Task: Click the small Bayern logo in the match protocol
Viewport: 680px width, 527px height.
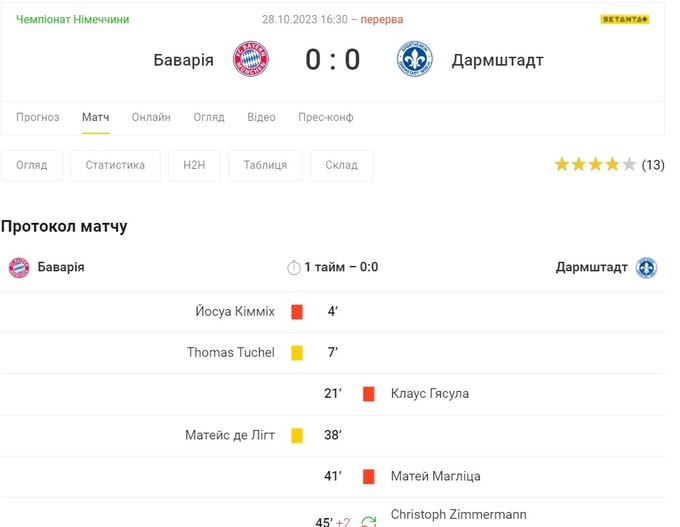Action: [19, 268]
